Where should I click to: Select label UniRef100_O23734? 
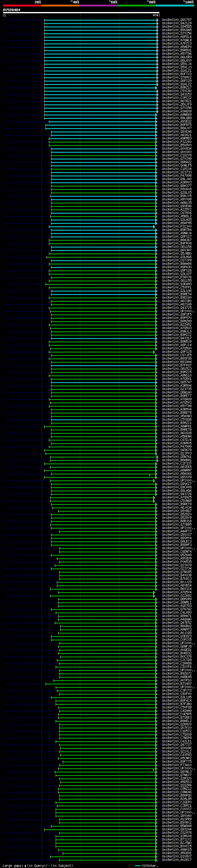click(x=176, y=568)
